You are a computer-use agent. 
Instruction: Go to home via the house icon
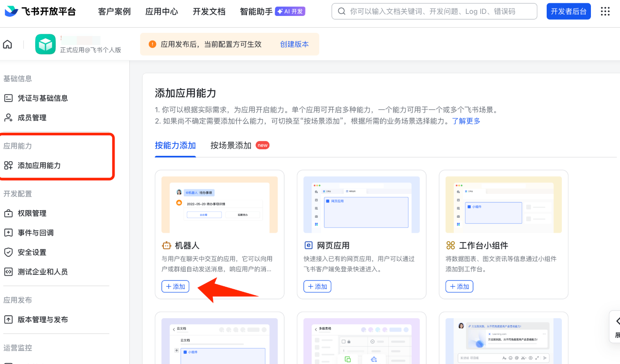point(7,44)
